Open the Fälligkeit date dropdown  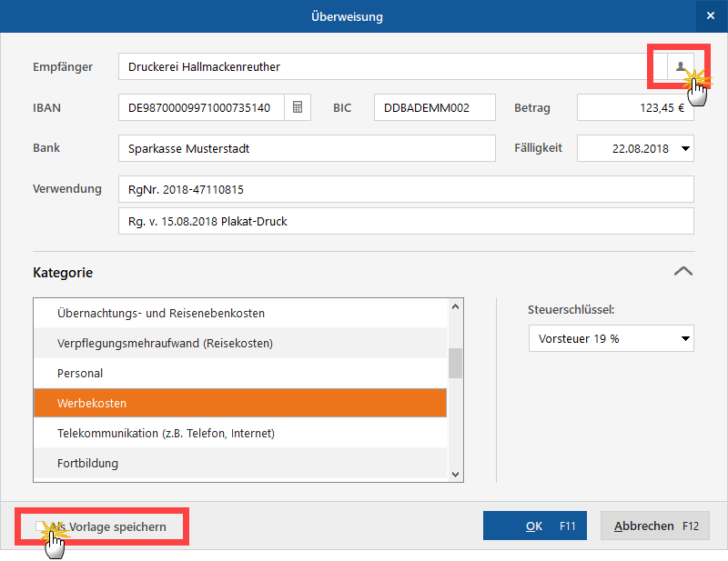[x=685, y=148]
